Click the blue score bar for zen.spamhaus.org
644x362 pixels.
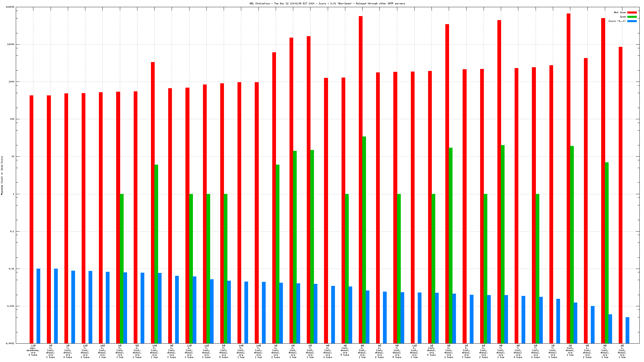coord(38,306)
